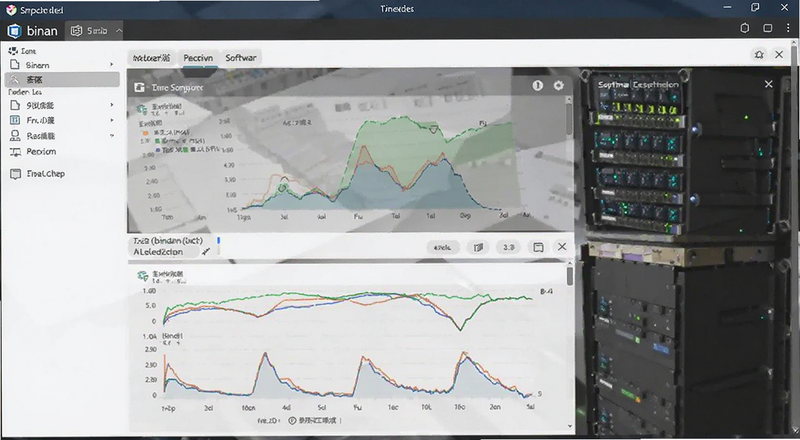Screen dimensions: 800x440
Task: Close the tab area with the X beside the pin
Action: click(x=779, y=54)
